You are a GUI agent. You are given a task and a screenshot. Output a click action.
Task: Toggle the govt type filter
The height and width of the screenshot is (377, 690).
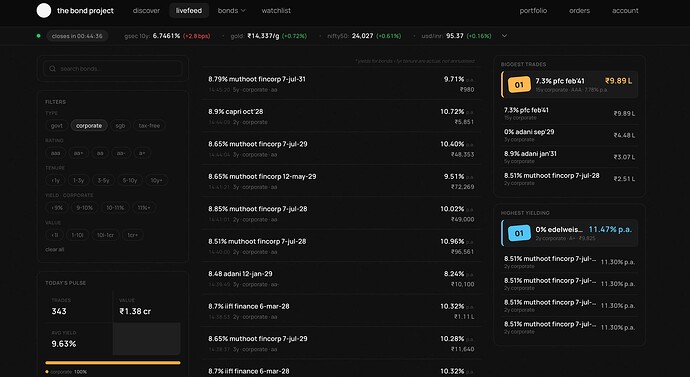coord(56,126)
